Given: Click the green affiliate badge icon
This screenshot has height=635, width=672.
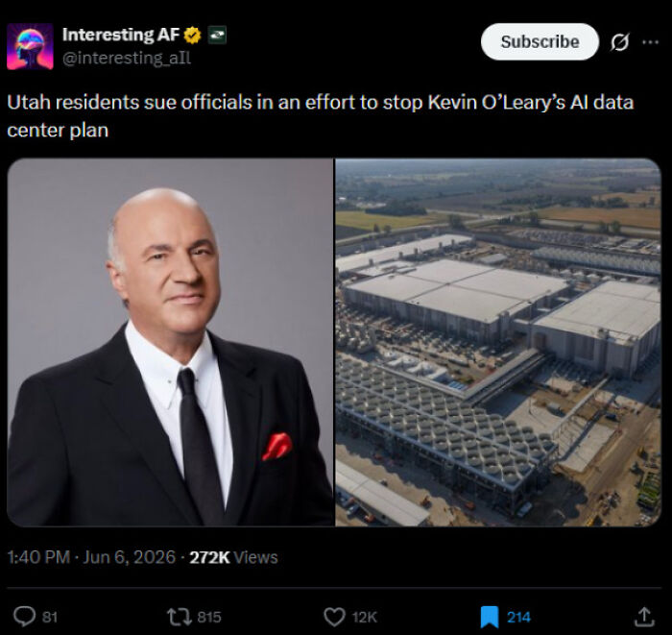Looking at the screenshot, I should click(217, 36).
